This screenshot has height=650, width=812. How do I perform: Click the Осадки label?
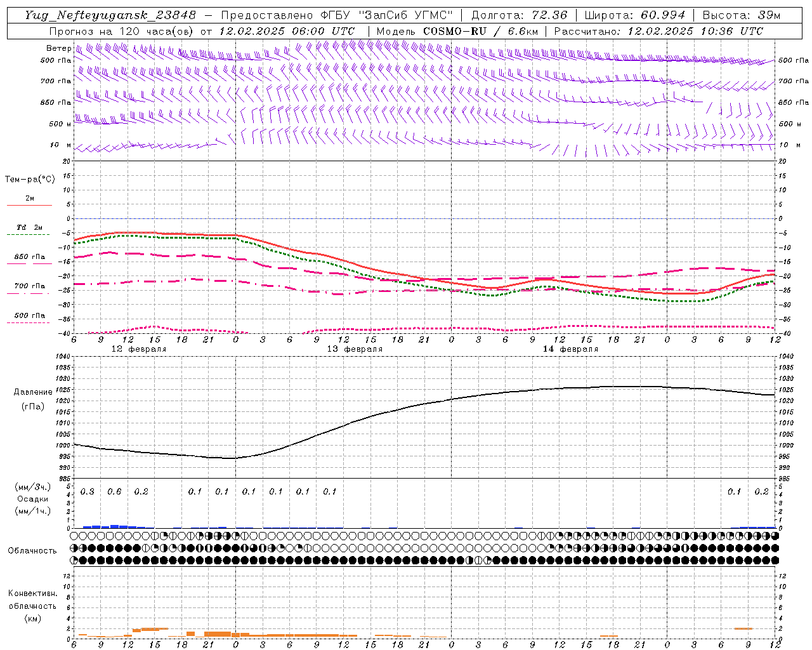coord(33,499)
